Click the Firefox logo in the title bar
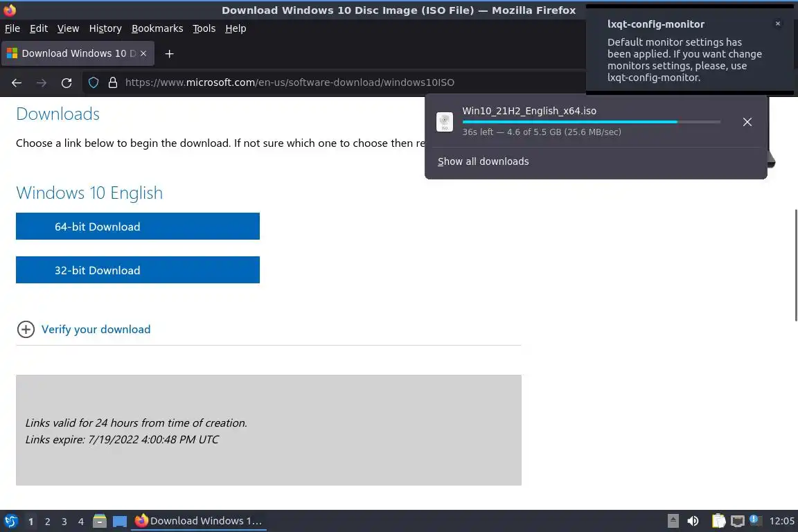This screenshot has height=532, width=798. click(x=10, y=10)
